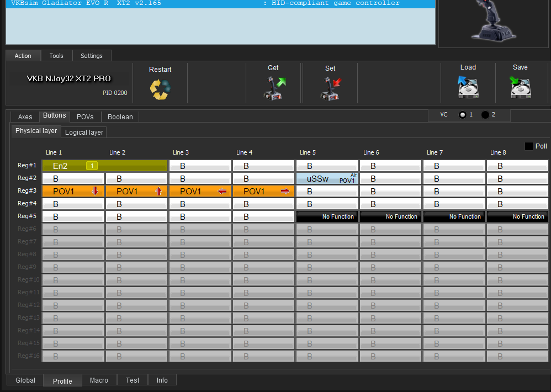Click the yellow 1 badge on En2
This screenshot has width=551, height=392.
[92, 166]
